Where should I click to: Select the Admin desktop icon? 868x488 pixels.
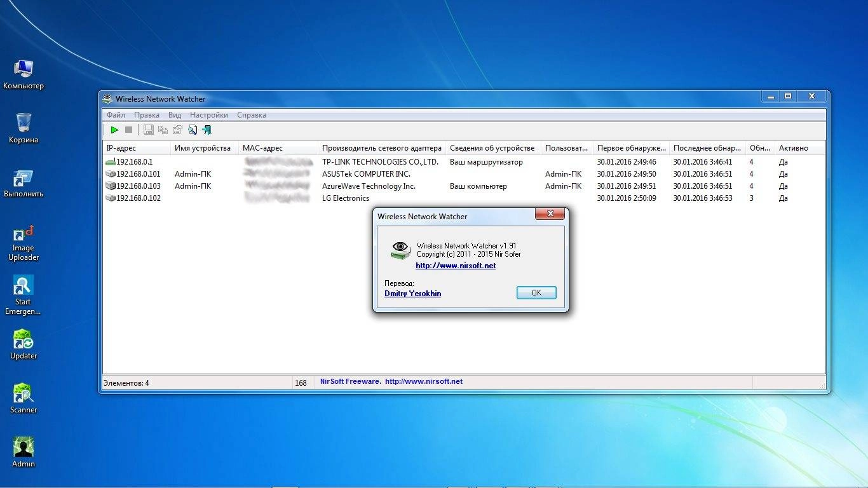(24, 452)
